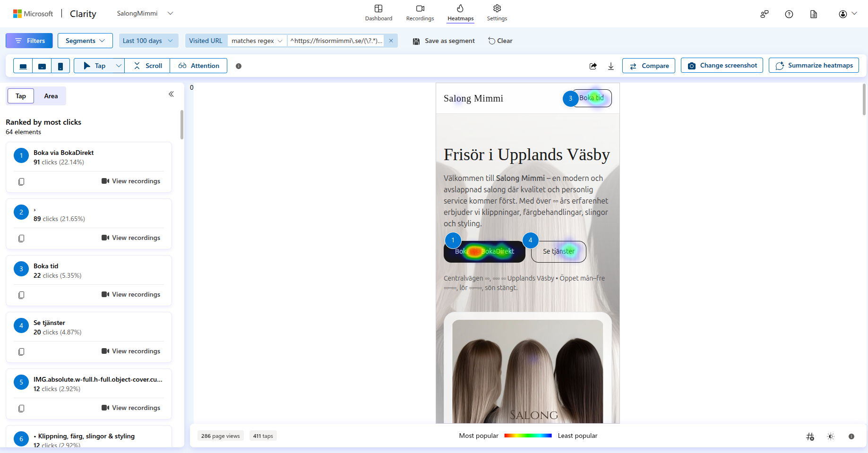The width and height of the screenshot is (868, 453).
Task: Open Compare heatmaps
Action: point(649,66)
